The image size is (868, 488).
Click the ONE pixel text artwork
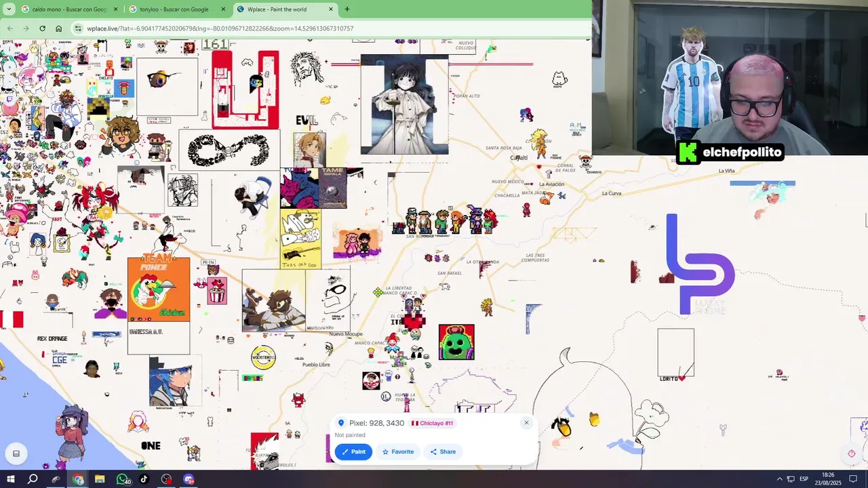(x=151, y=445)
